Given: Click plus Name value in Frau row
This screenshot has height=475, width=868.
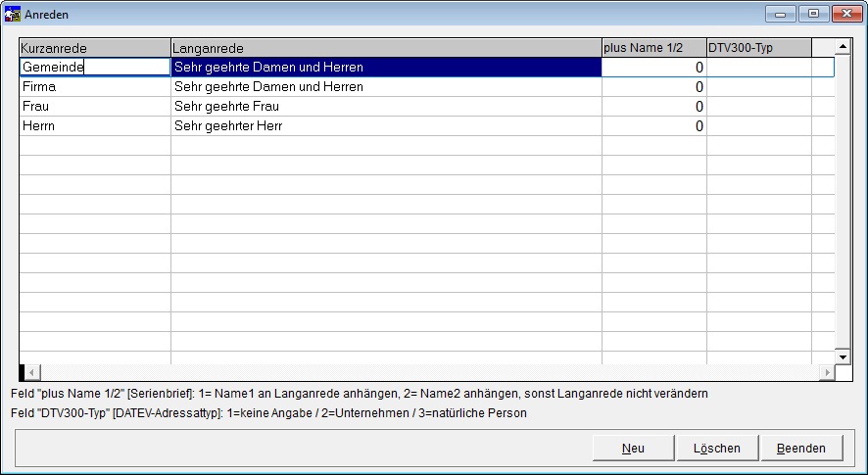Looking at the screenshot, I should tap(654, 107).
